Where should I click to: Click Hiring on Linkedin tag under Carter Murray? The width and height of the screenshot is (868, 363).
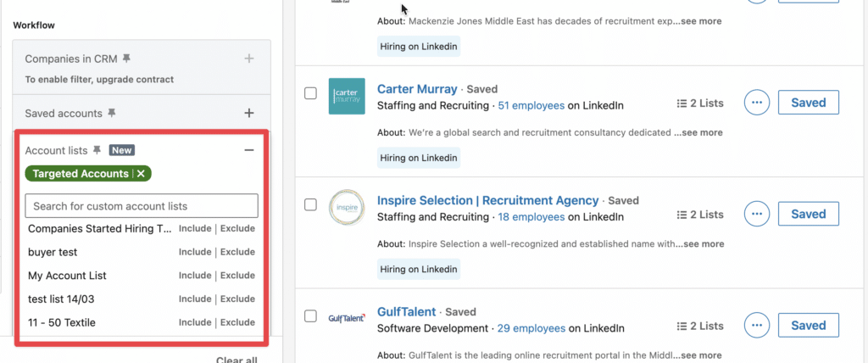pos(419,158)
